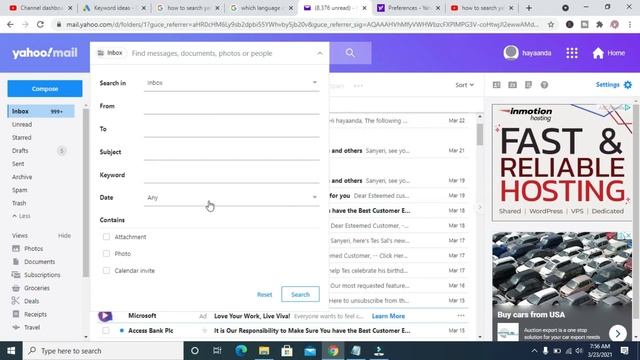Click the To input field
This screenshot has height=360, width=640.
231,129
